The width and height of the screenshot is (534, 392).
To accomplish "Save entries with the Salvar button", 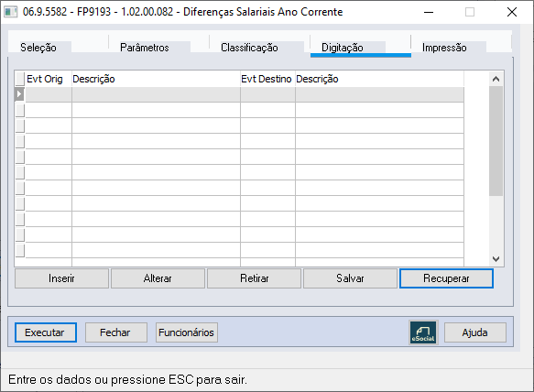I will tap(350, 278).
